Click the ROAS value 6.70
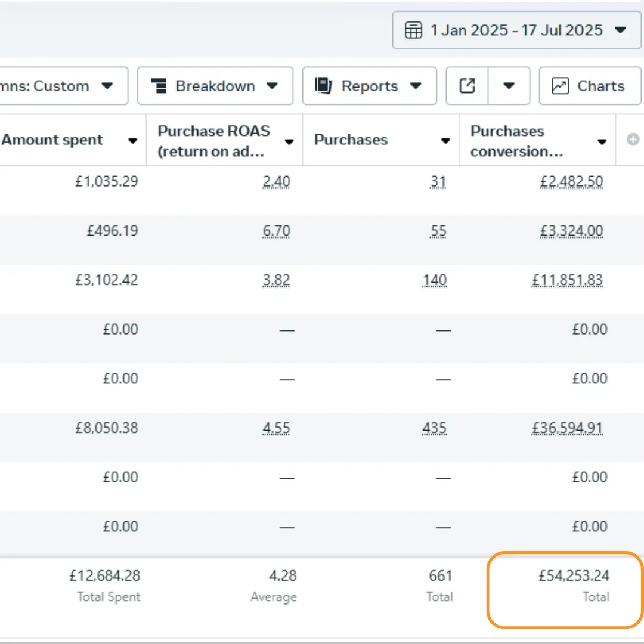The width and height of the screenshot is (644, 644). 277,231
